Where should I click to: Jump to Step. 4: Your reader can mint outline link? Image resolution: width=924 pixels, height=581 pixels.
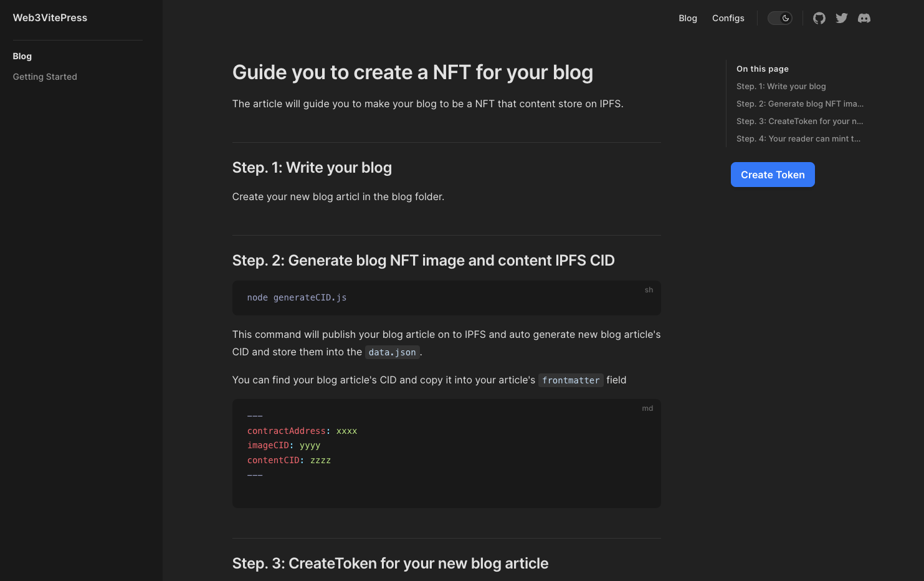click(799, 138)
